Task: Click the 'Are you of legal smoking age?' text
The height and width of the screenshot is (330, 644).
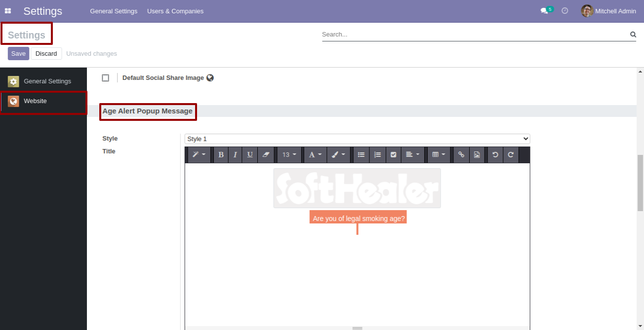Action: pos(359,219)
